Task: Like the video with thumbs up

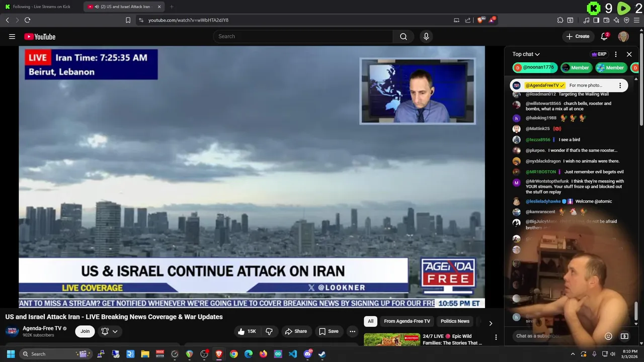Action: (246, 331)
